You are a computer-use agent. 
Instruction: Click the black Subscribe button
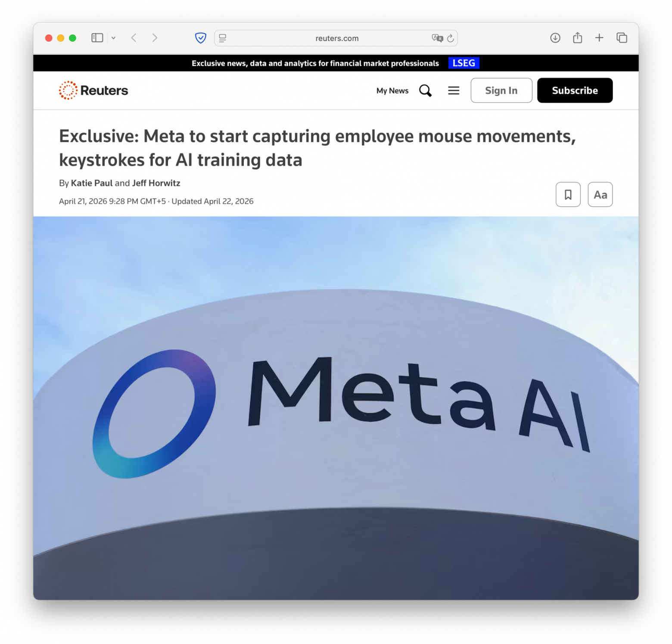tap(575, 90)
